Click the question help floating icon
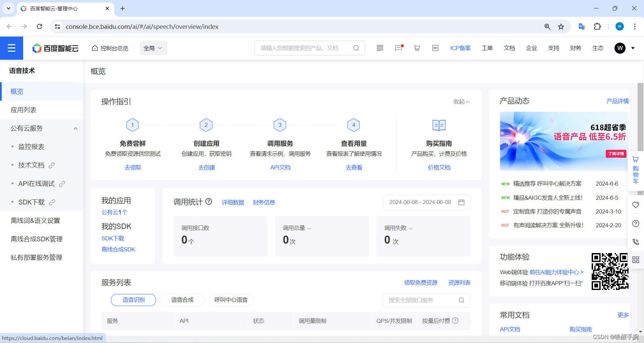Image resolution: width=644 pixels, height=343 pixels. click(x=636, y=223)
